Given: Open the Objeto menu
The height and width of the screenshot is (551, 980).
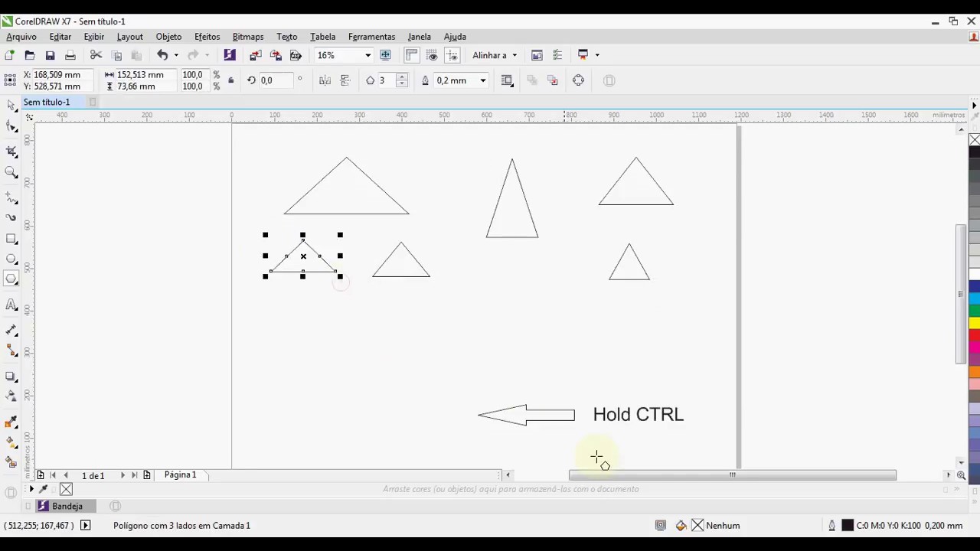Looking at the screenshot, I should pos(168,37).
